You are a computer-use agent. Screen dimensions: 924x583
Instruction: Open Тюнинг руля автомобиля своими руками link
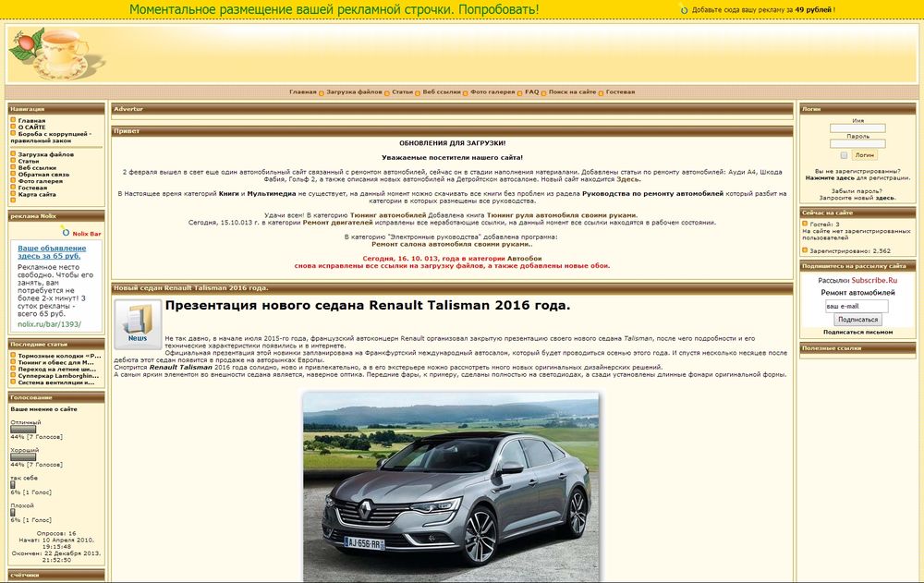tap(562, 215)
